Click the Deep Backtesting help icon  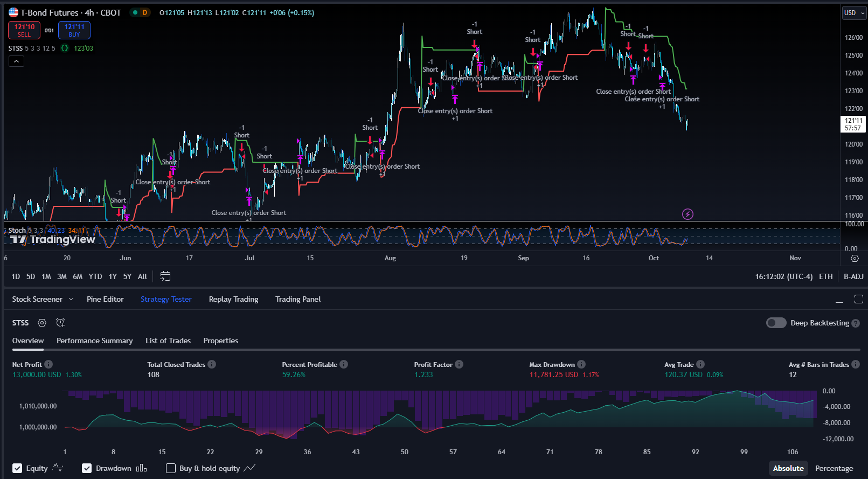click(856, 323)
